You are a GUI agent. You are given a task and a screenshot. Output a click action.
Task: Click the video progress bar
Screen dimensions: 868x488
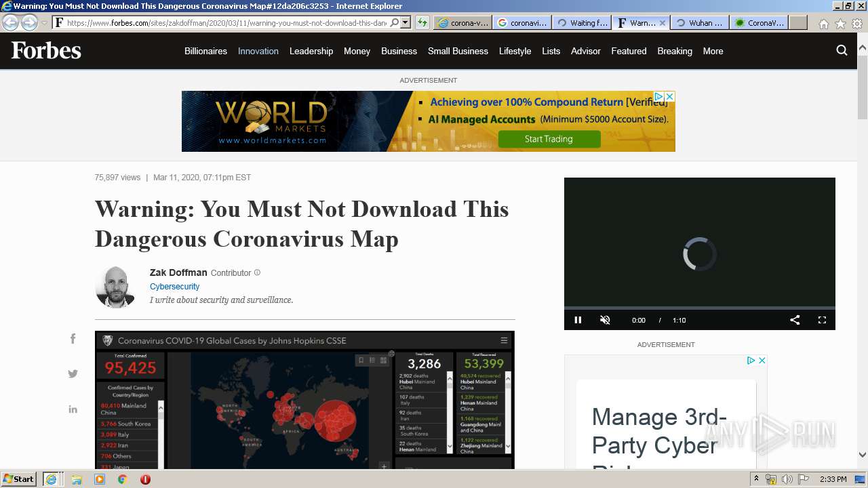coord(700,308)
